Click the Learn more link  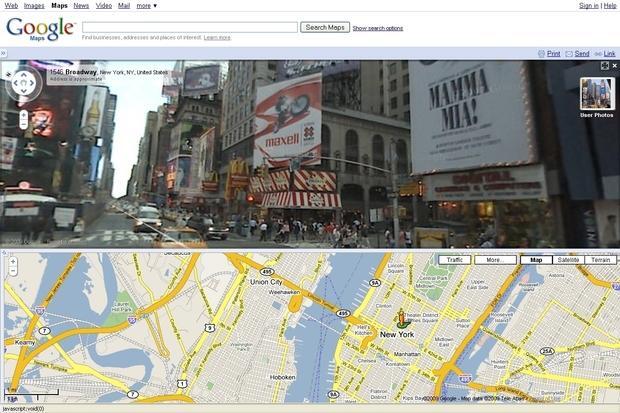click(x=217, y=38)
